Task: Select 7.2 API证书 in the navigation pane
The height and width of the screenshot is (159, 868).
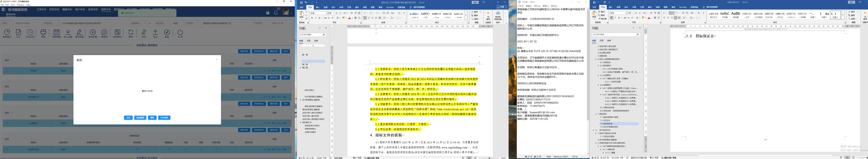Action: point(605,120)
